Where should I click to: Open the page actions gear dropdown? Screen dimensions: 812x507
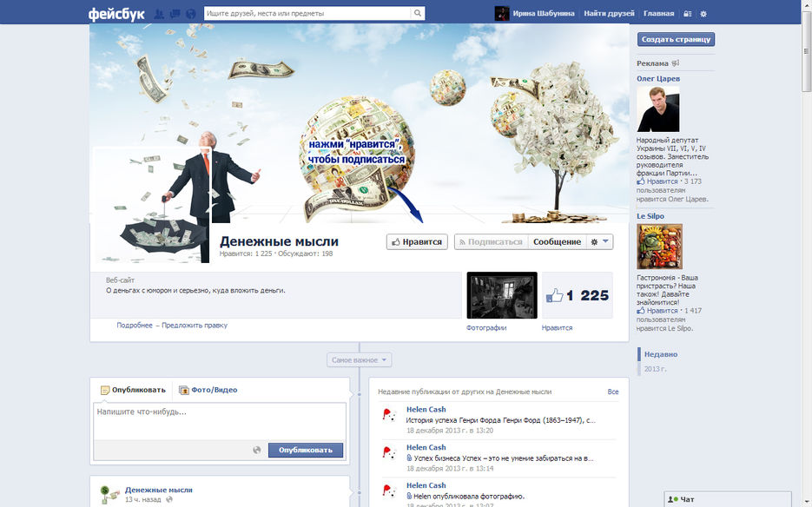click(600, 242)
